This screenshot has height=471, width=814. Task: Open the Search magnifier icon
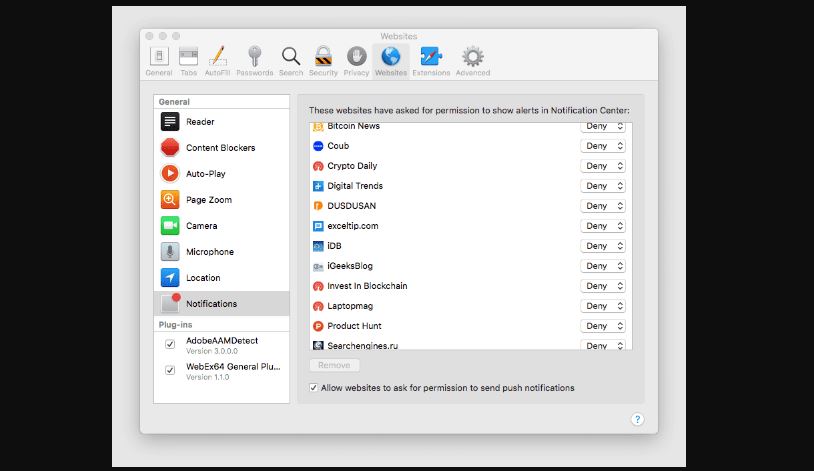291,56
